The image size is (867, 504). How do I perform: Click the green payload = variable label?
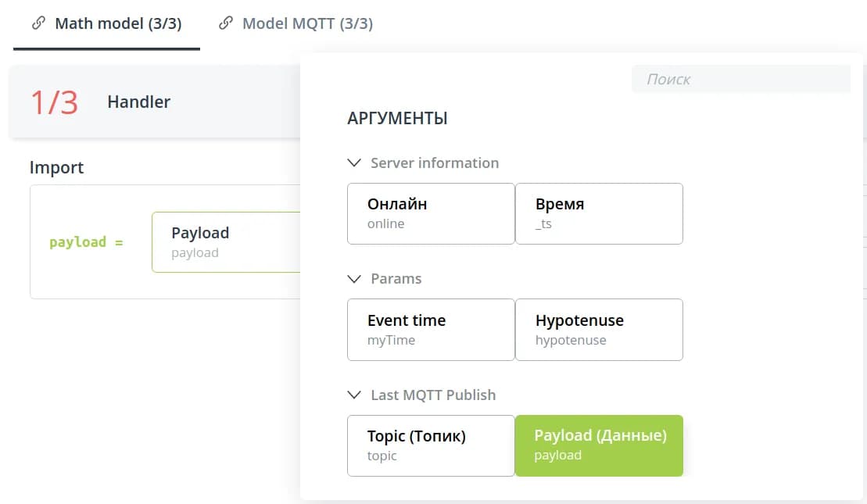(86, 242)
